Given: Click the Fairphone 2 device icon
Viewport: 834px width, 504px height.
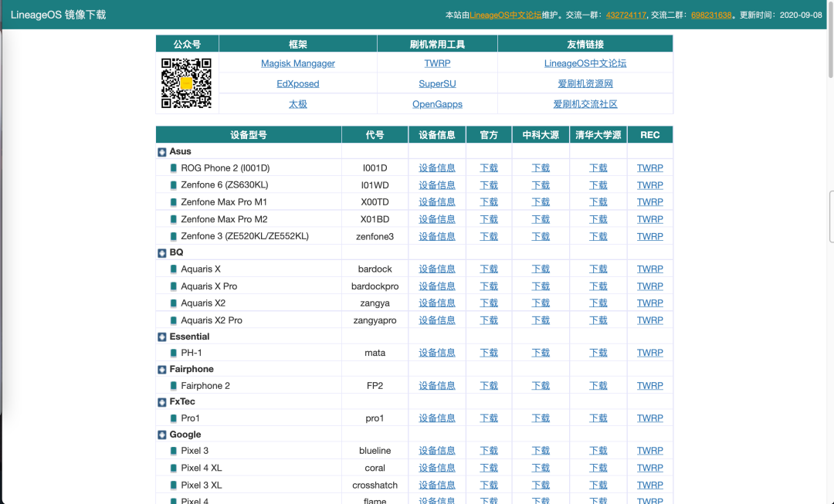Looking at the screenshot, I should [x=174, y=385].
